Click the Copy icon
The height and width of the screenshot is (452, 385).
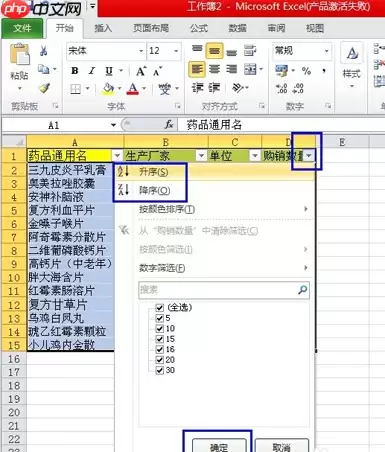tap(43, 69)
